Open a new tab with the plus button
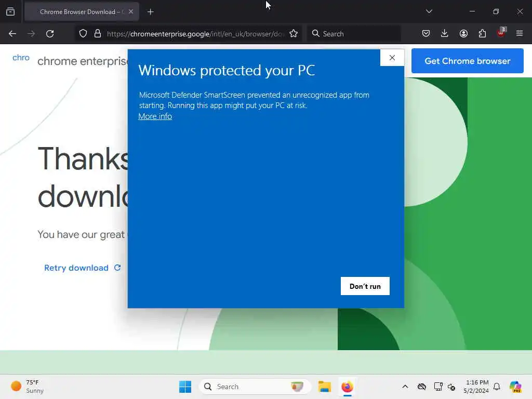The height and width of the screenshot is (399, 532). point(151,12)
